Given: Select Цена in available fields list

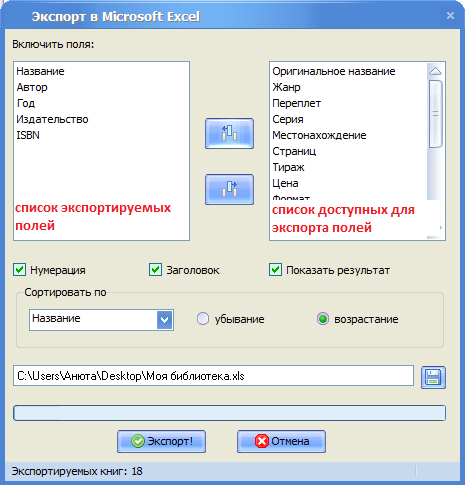Looking at the screenshot, I should click(x=285, y=183).
